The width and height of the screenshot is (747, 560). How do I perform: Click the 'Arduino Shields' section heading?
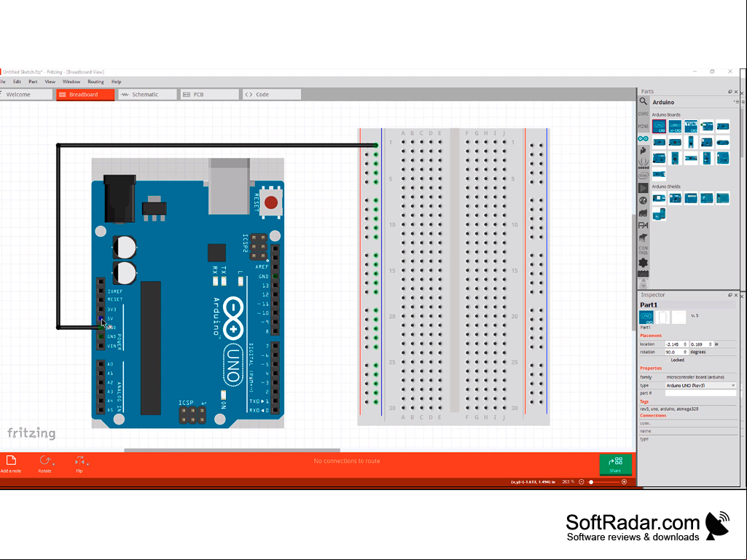(x=666, y=186)
